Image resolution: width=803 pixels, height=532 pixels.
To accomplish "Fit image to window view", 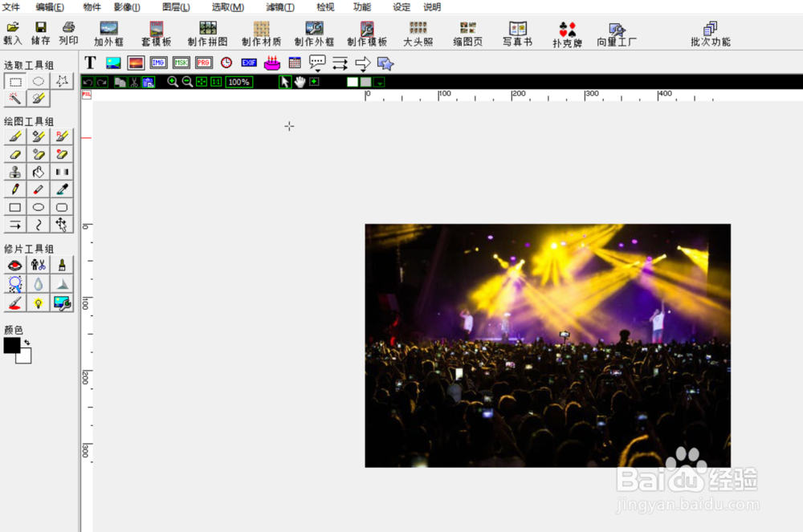I will (x=202, y=82).
